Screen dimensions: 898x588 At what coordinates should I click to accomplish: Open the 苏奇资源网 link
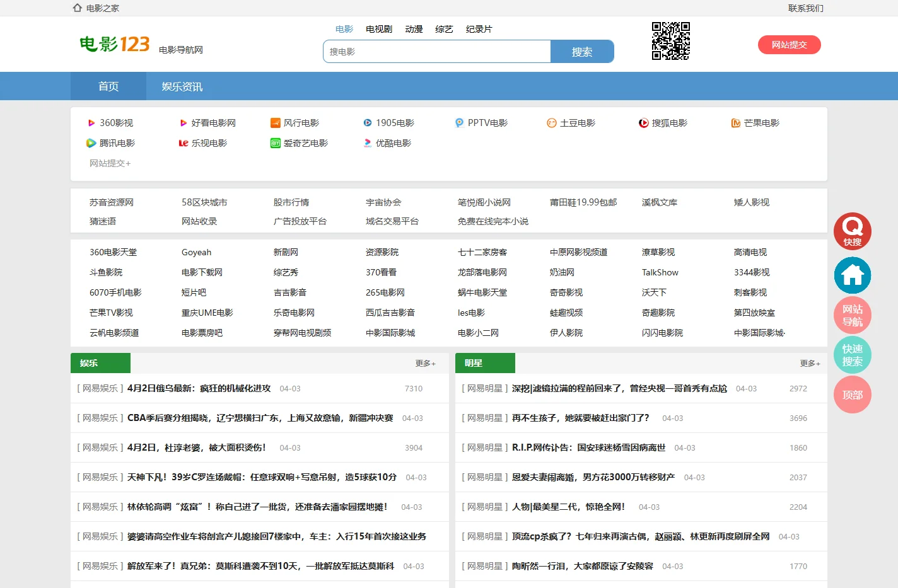coord(112,202)
